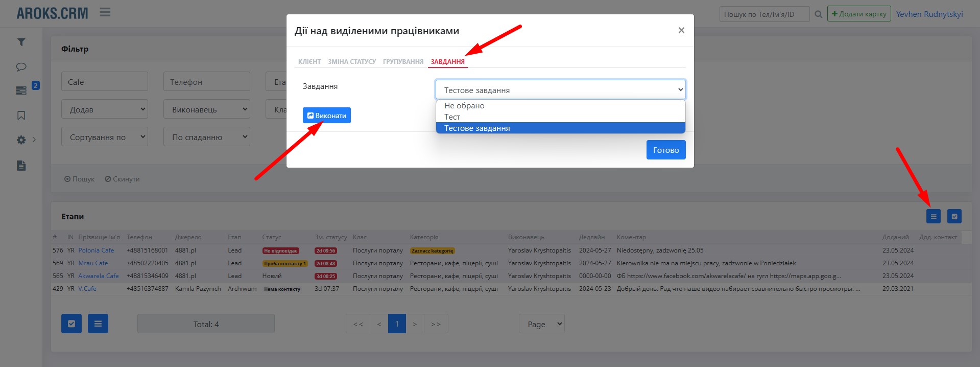This screenshot has height=367, width=980.
Task: Open the Сортування по dropdown
Action: click(x=105, y=136)
